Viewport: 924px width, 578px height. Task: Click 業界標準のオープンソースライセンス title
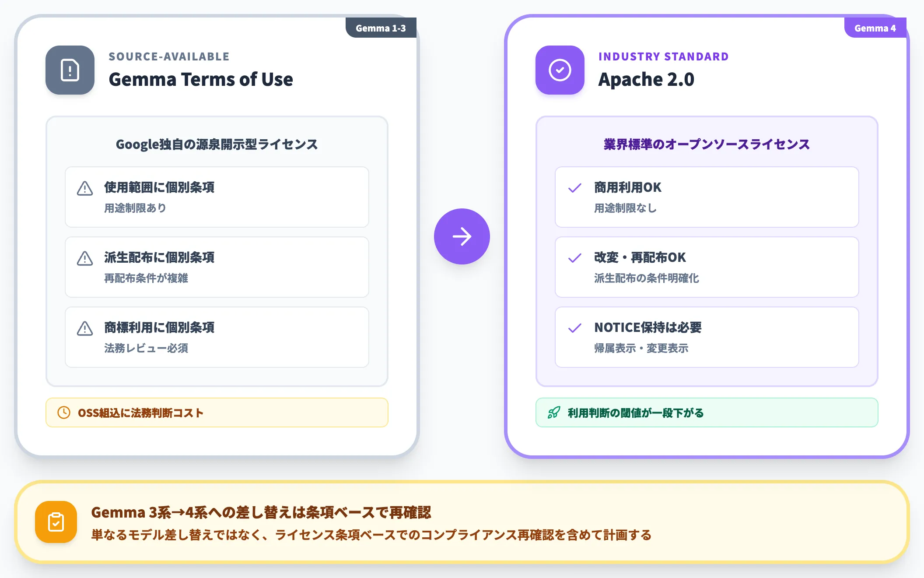point(707,144)
